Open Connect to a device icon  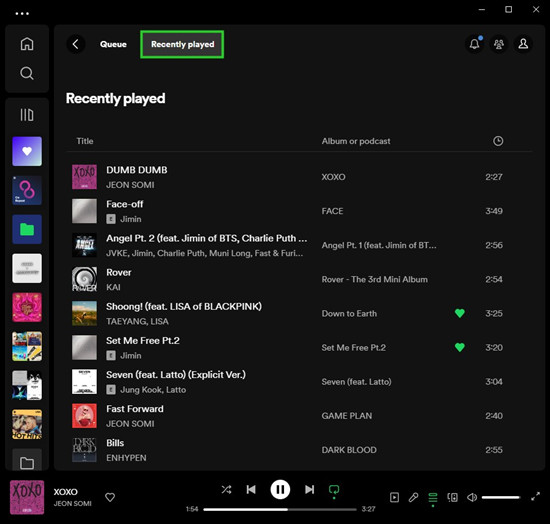(x=452, y=497)
